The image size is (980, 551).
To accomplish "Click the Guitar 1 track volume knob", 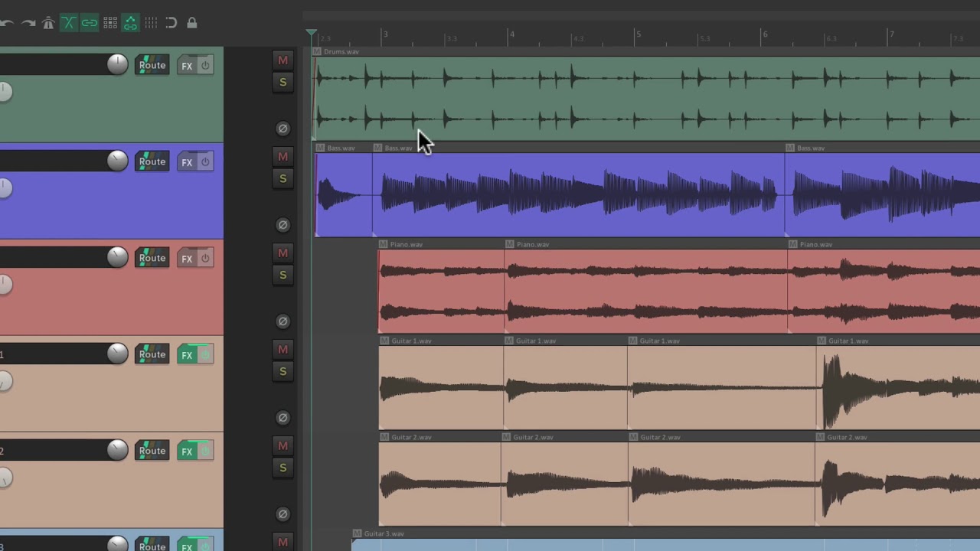I will (x=117, y=354).
